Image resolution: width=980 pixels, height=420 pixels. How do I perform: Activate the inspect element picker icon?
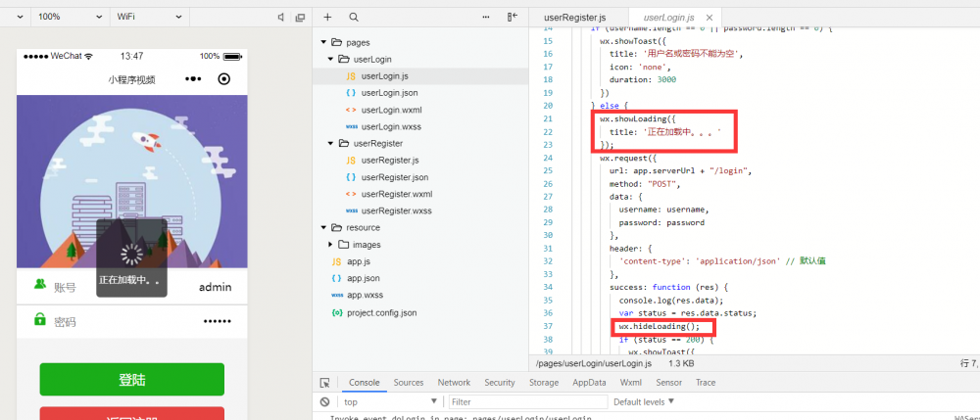click(x=324, y=383)
